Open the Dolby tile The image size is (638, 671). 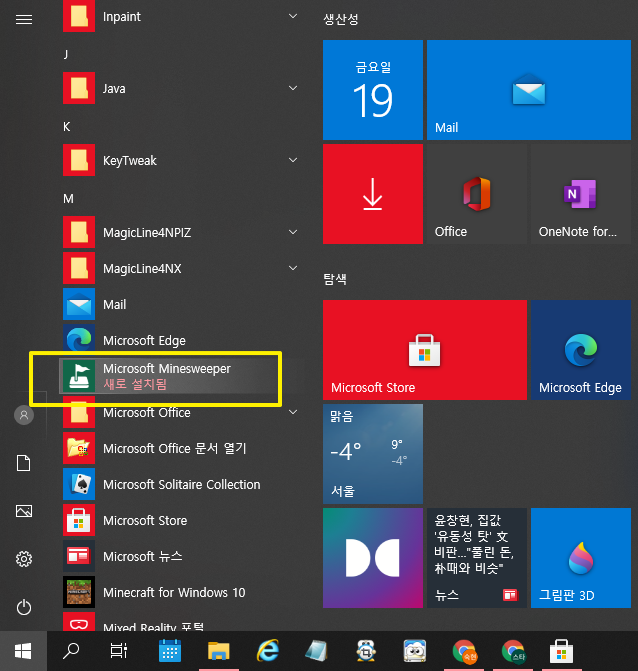(x=373, y=558)
